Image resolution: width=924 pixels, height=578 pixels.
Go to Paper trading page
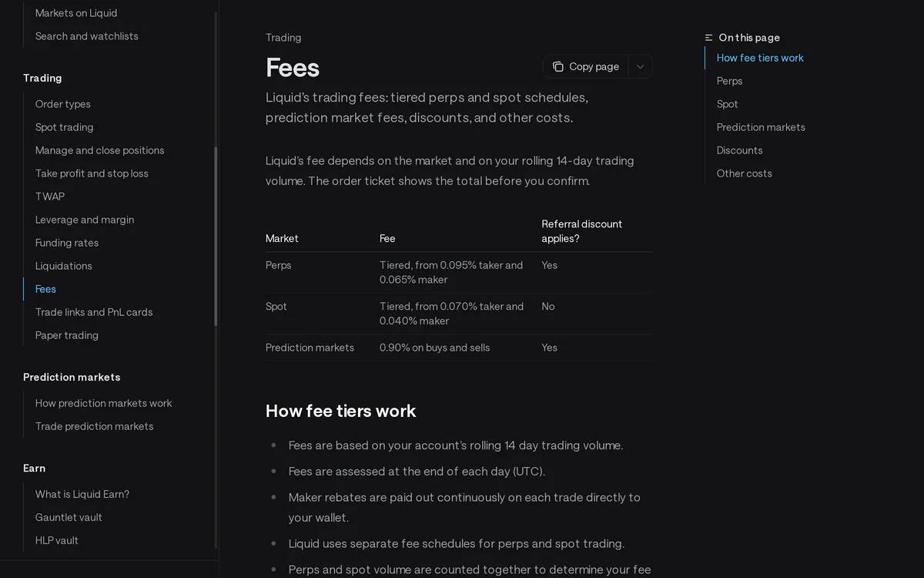point(67,335)
